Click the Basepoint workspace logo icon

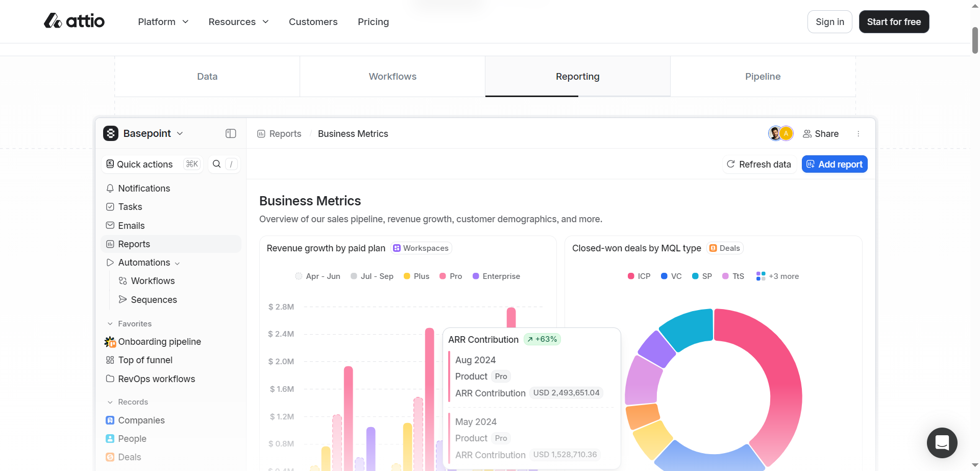click(x=111, y=133)
